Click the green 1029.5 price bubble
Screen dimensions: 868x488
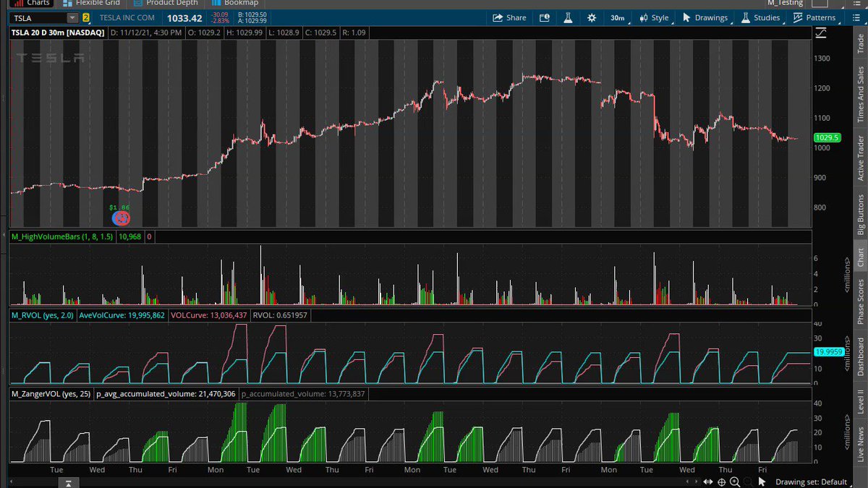click(x=826, y=138)
